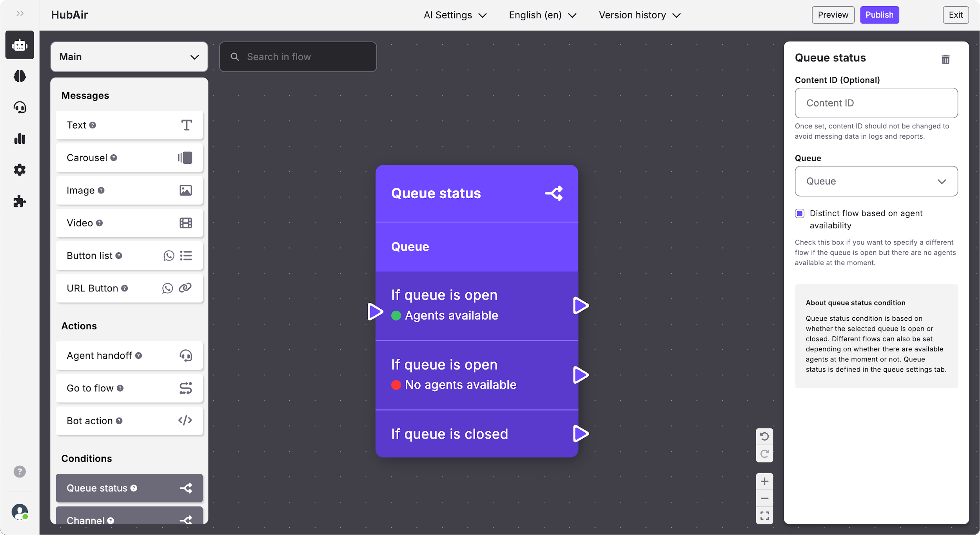Click the Content ID input field
Screen dimensions: 980x535
[x=876, y=103]
